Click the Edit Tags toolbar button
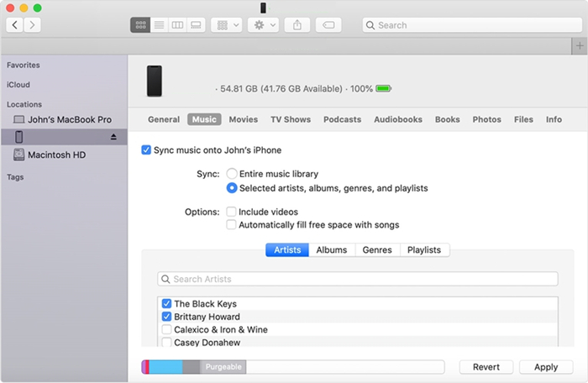Viewport: 588px width, 383px height. (328, 25)
